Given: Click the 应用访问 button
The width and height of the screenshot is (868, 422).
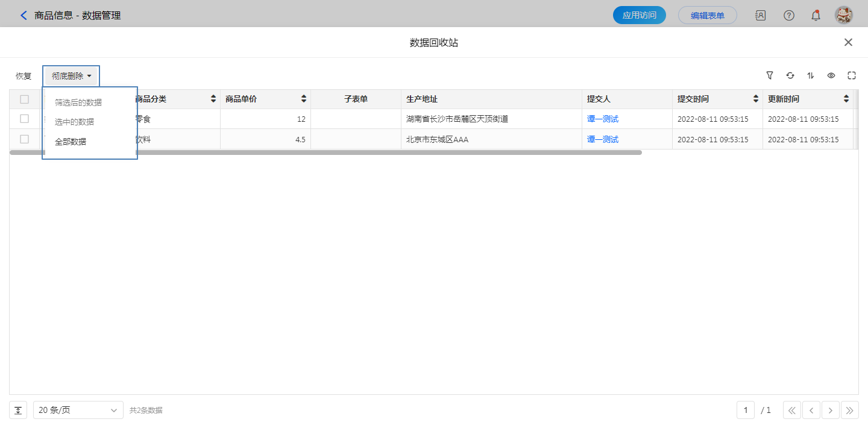Looking at the screenshot, I should coord(639,16).
